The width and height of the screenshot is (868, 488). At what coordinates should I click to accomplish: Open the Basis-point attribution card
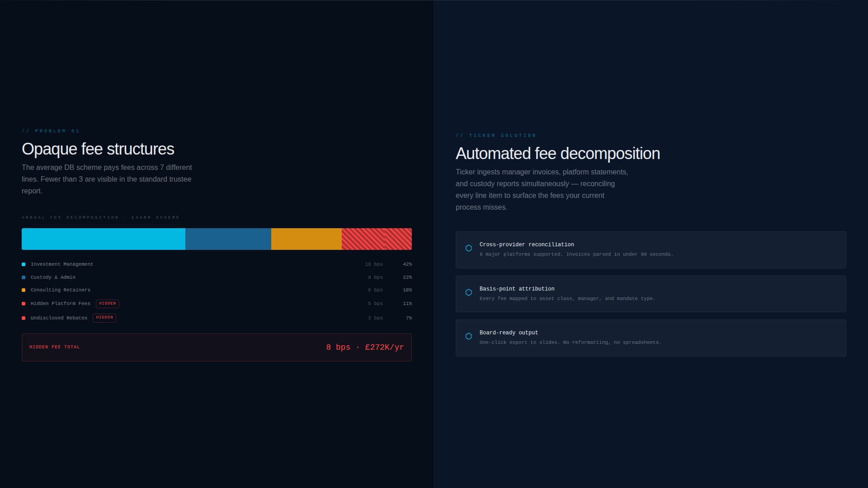tap(651, 294)
